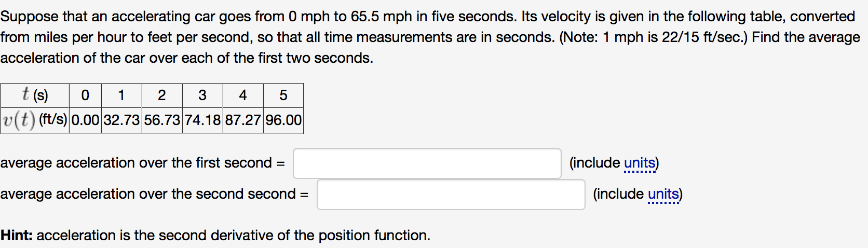The image size is (868, 248).
Task: Pick the 87.27 velocity value in table
Action: [x=243, y=120]
